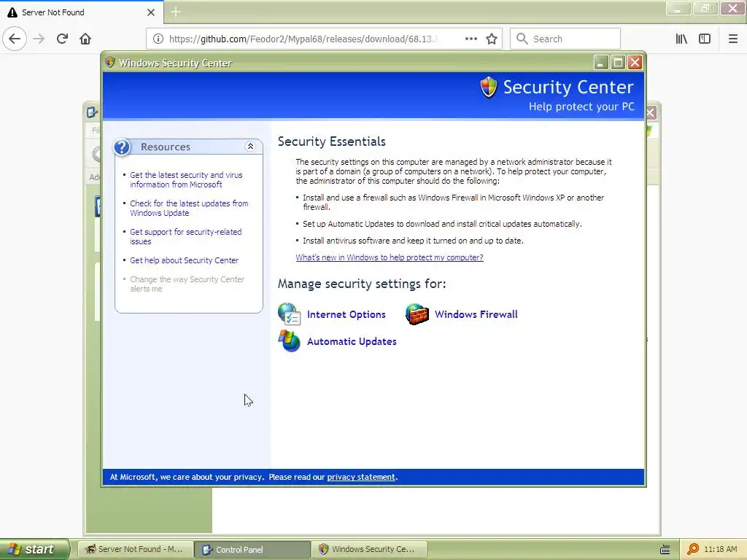Minimize the Windows Security Center window
Viewport: 747px width, 560px height.
pyautogui.click(x=601, y=63)
